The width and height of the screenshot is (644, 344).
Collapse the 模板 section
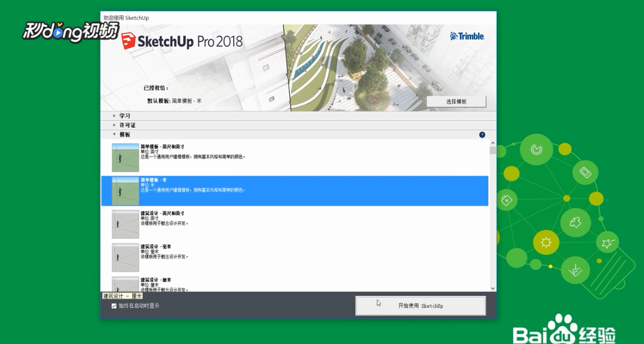tap(298, 135)
